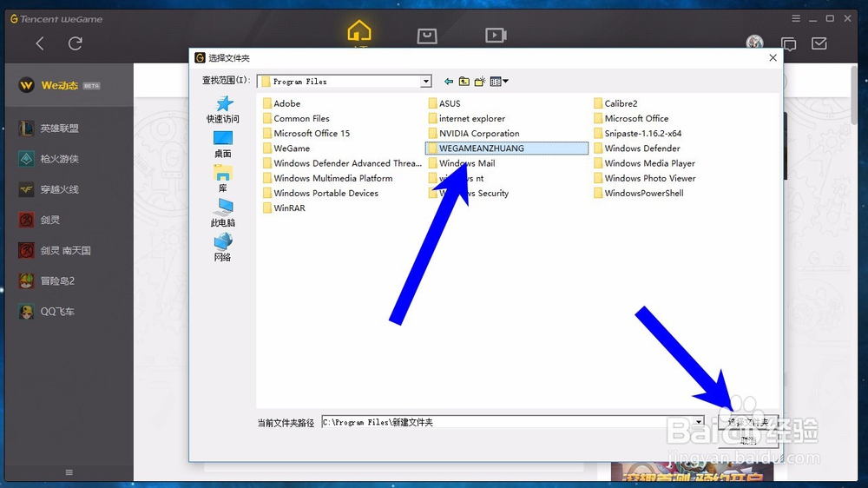Screen dimensions: 868x488
Task: Go to 桌面 desktop location
Action: [x=222, y=144]
